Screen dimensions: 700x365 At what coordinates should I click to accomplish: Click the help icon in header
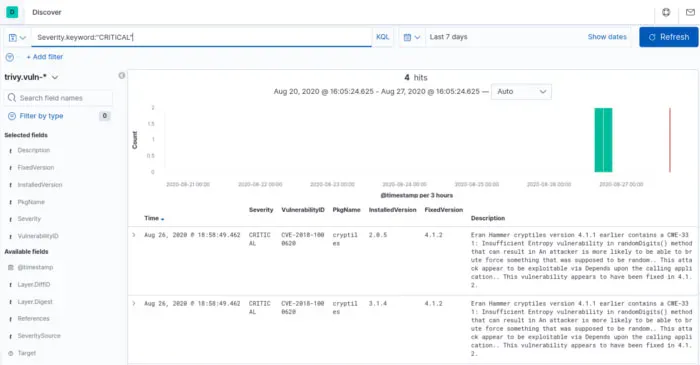coord(666,12)
